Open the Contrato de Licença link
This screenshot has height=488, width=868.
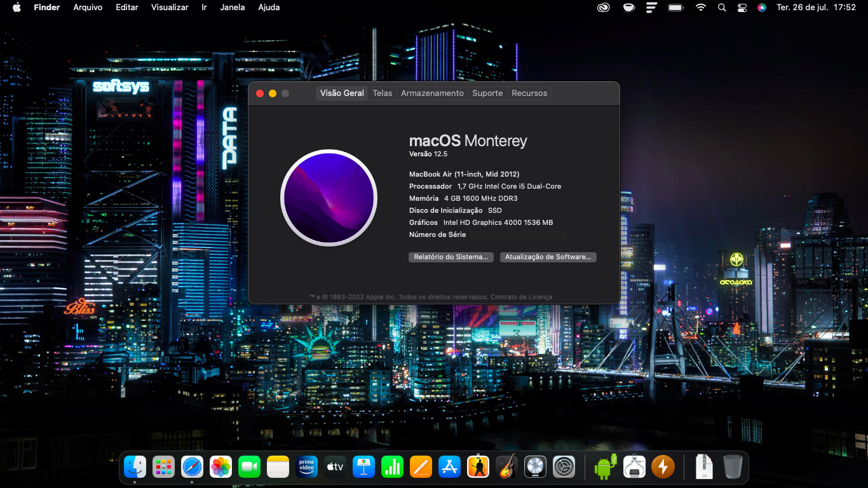(x=521, y=297)
